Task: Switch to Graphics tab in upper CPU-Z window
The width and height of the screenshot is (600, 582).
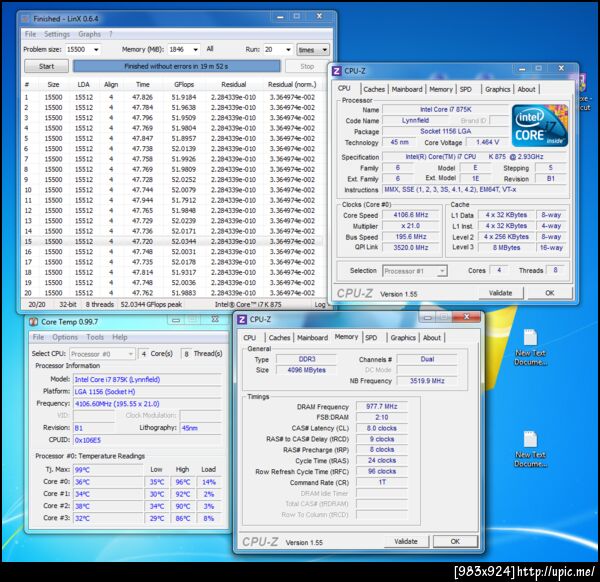Action: pos(497,89)
